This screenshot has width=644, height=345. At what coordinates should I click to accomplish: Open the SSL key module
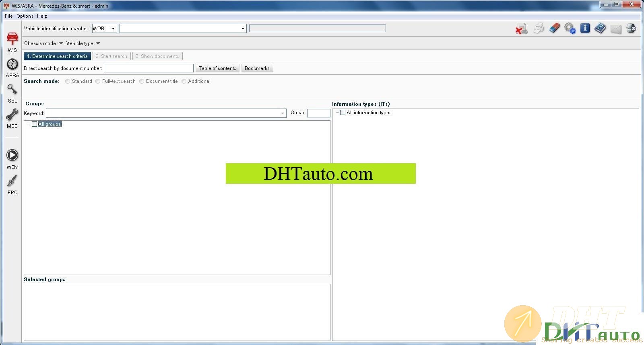coord(12,93)
